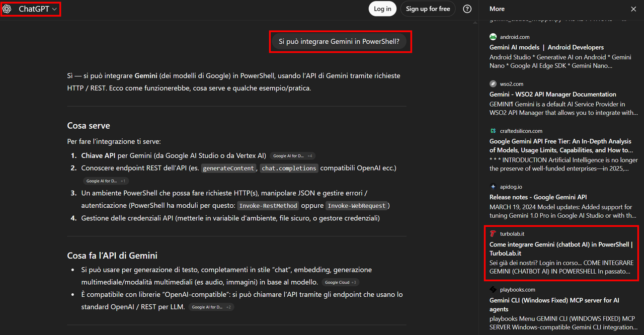Open Gemini - WSO2 API Manager Documentation link
This screenshot has height=335, width=644.
(x=553, y=94)
